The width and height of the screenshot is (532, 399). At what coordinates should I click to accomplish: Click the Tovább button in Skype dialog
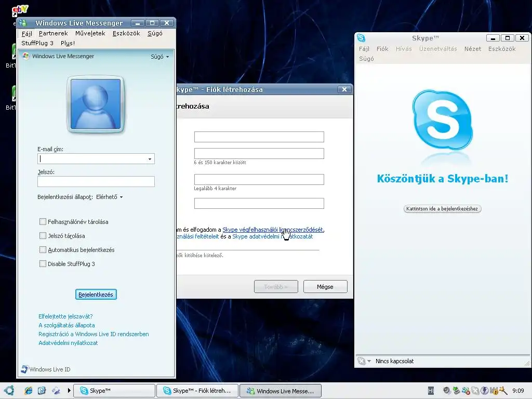276,287
